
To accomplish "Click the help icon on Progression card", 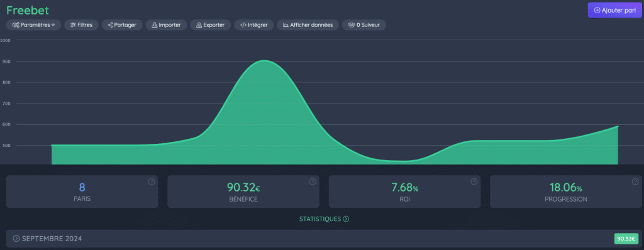I will tap(635, 182).
